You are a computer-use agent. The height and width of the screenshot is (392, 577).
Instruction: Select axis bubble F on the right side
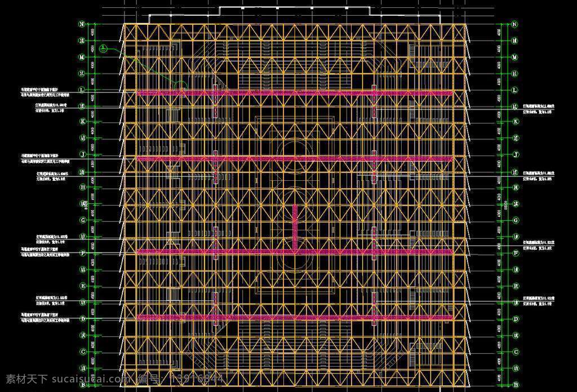click(516, 253)
